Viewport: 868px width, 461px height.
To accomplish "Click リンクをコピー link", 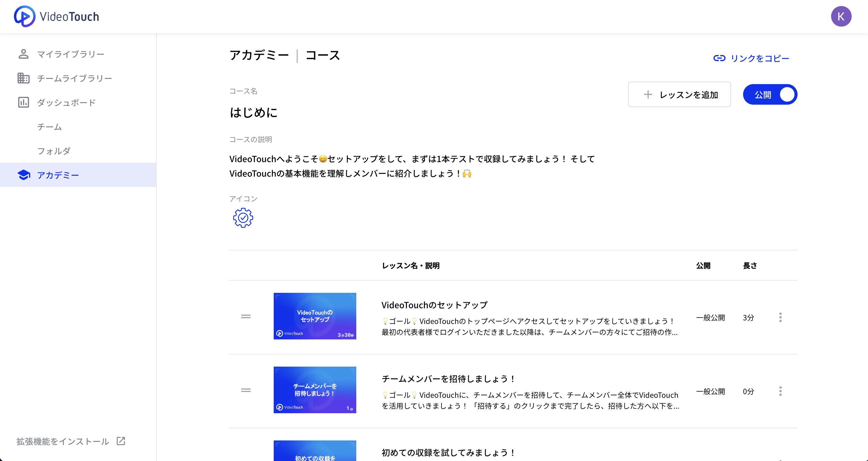I will coord(751,58).
